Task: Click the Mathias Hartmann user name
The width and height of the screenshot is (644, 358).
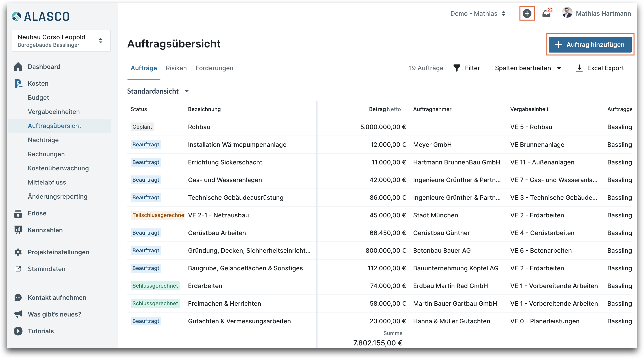Action: (603, 13)
